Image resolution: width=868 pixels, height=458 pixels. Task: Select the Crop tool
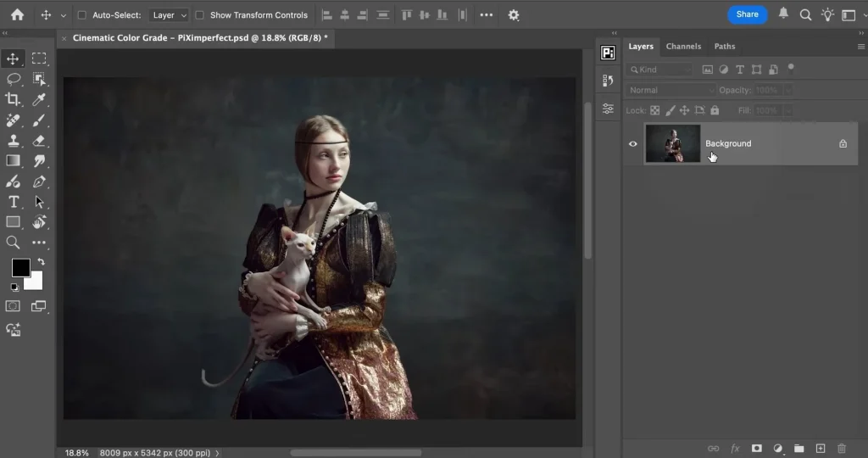13,100
